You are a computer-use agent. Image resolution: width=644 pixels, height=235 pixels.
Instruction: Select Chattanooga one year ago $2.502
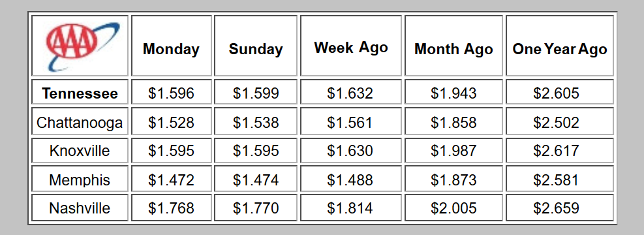pos(556,123)
